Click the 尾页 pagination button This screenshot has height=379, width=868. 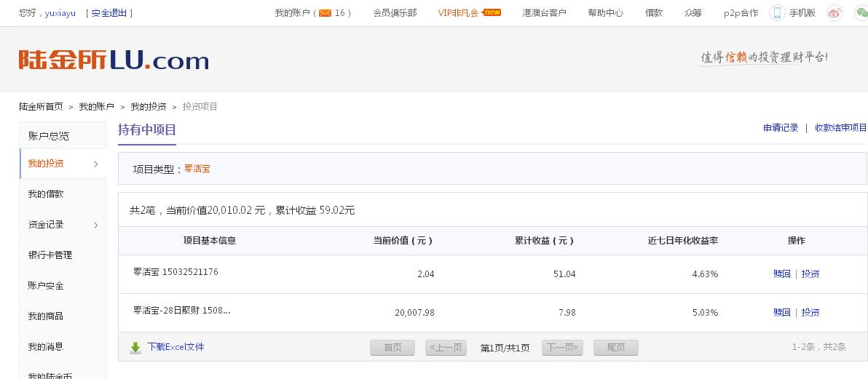coord(615,348)
